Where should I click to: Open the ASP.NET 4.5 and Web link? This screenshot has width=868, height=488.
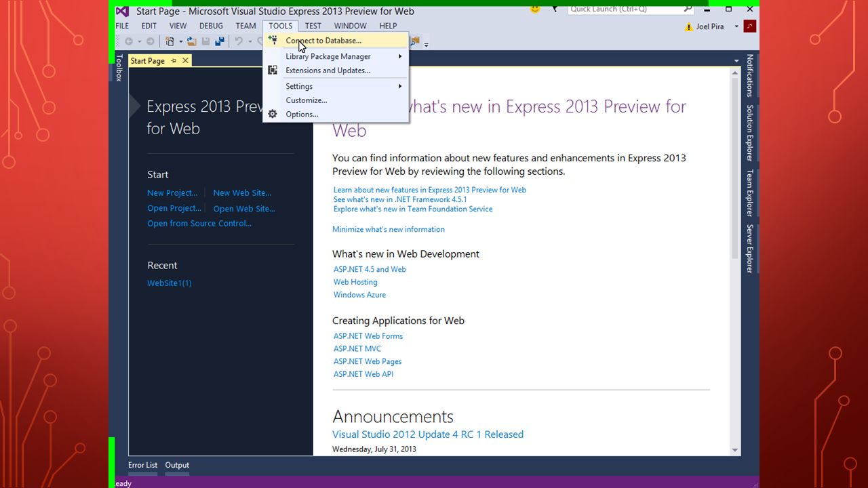(370, 269)
